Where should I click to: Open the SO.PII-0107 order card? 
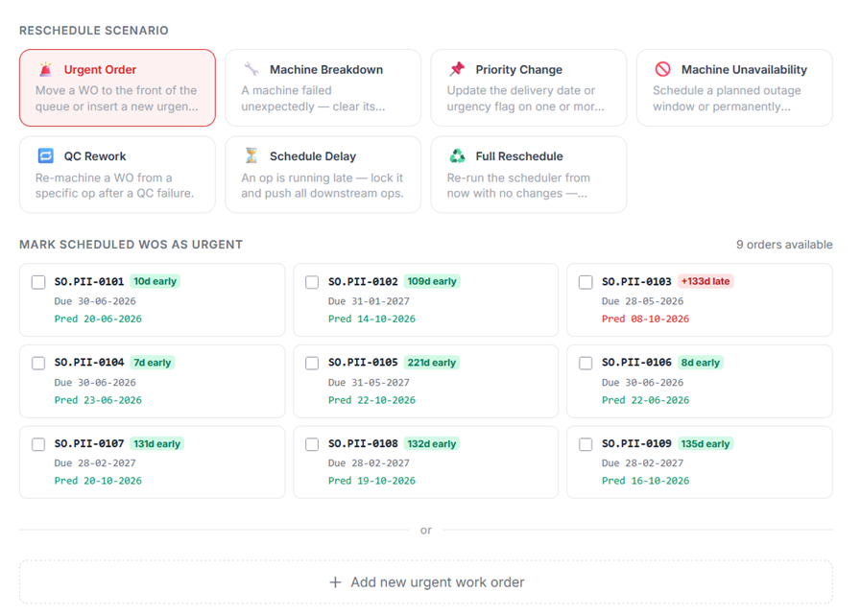(x=152, y=462)
